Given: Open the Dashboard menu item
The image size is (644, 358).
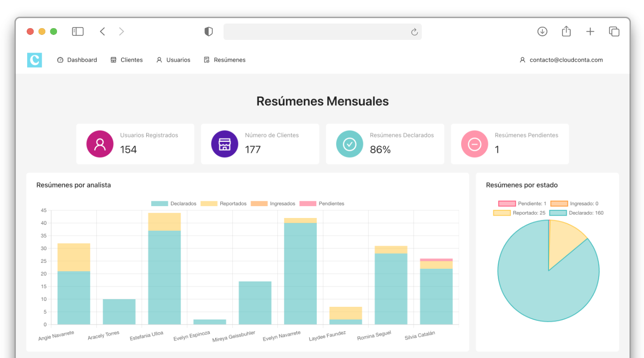Looking at the screenshot, I should (77, 60).
